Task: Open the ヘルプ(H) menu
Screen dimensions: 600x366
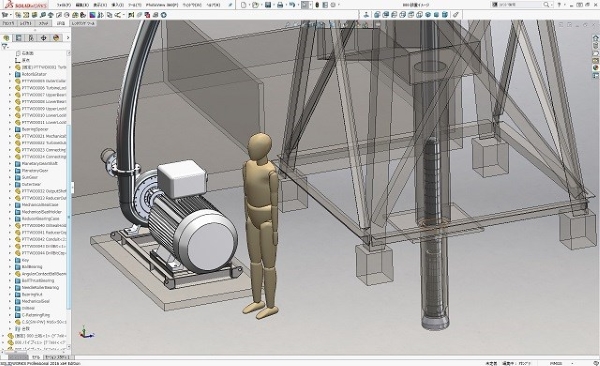Action: pyautogui.click(x=213, y=5)
